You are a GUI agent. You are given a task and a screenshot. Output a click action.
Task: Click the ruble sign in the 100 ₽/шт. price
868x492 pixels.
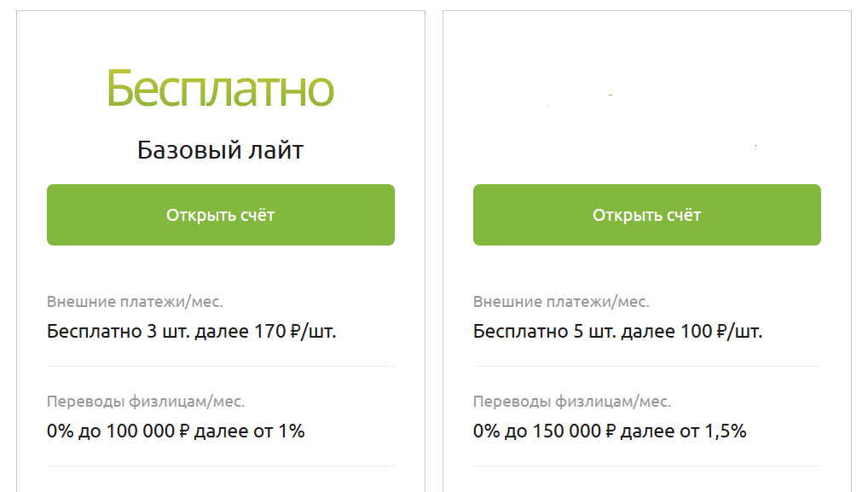point(721,332)
